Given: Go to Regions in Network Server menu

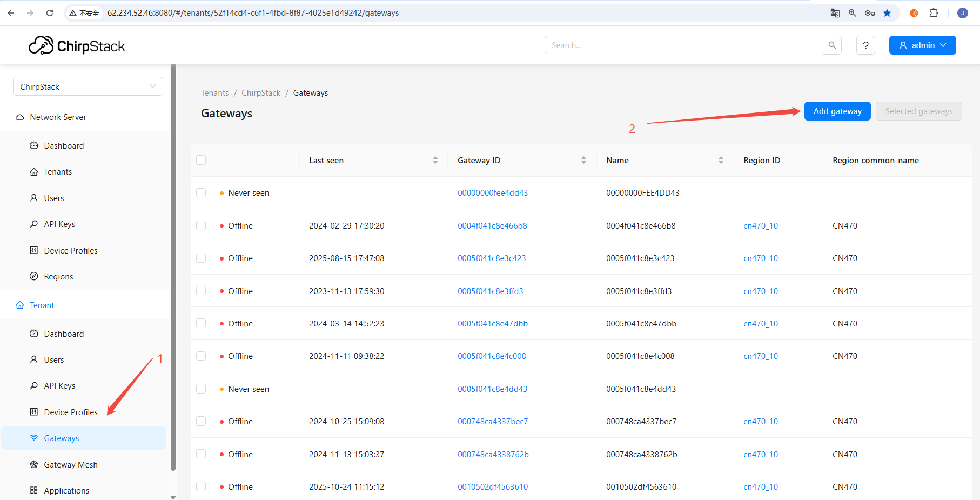Looking at the screenshot, I should (x=58, y=276).
